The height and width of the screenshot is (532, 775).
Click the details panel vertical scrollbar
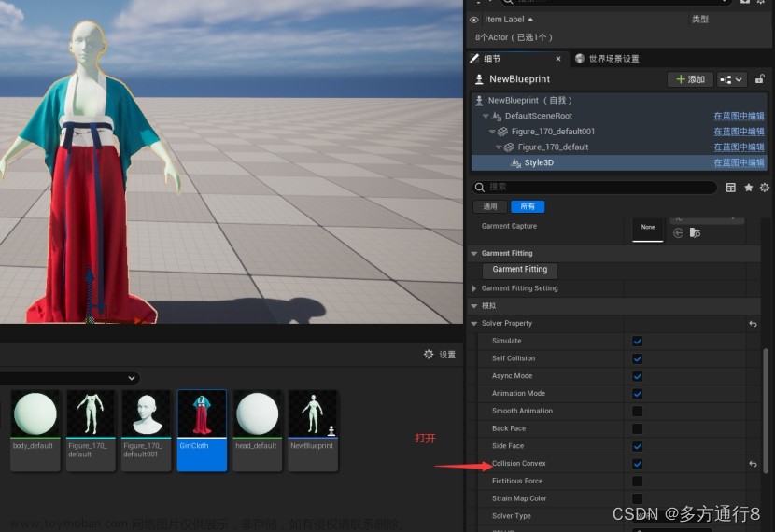pyautogui.click(x=766, y=411)
